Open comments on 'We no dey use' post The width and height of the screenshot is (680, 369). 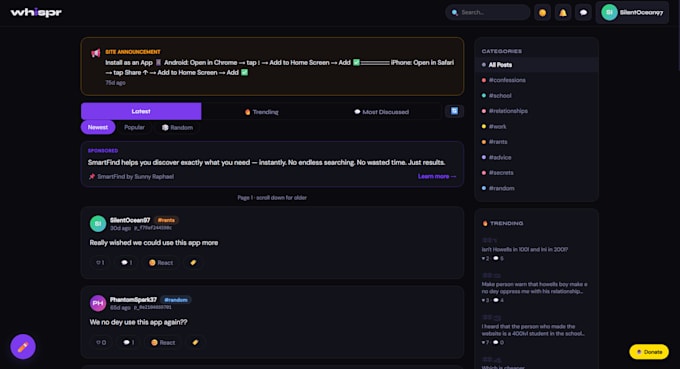pos(128,343)
